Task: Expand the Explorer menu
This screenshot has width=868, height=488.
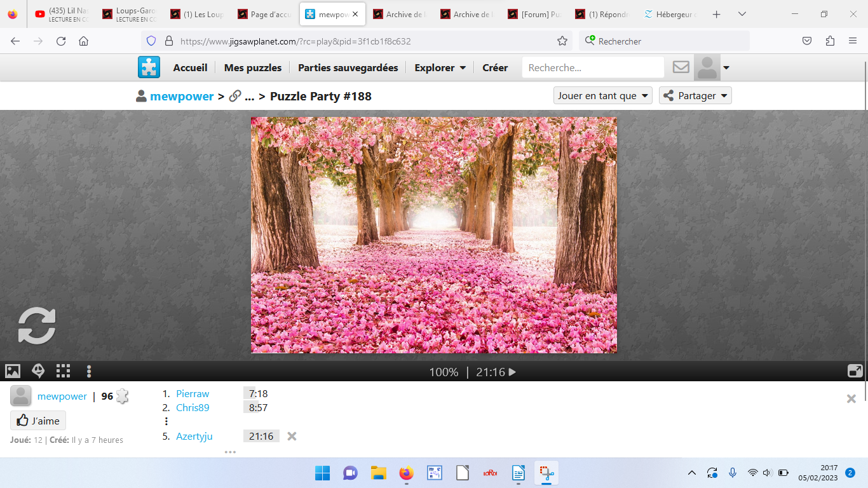Action: click(440, 67)
